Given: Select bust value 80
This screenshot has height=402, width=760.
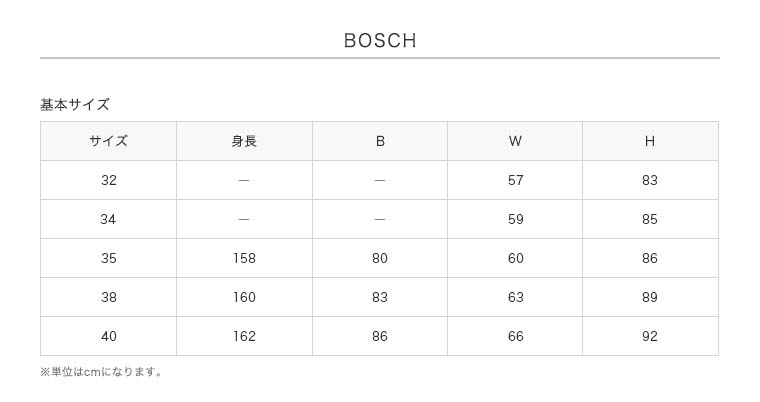Looking at the screenshot, I should click(x=380, y=258).
